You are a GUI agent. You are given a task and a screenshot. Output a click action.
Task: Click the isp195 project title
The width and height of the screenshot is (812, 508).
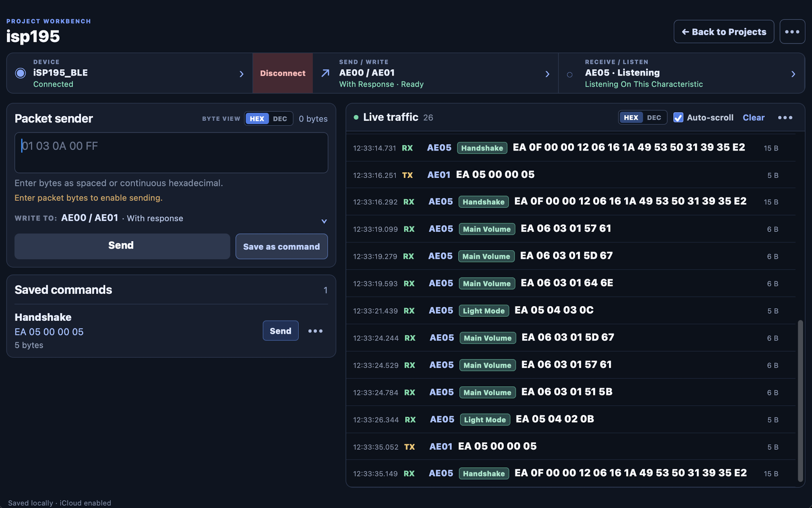point(33,37)
